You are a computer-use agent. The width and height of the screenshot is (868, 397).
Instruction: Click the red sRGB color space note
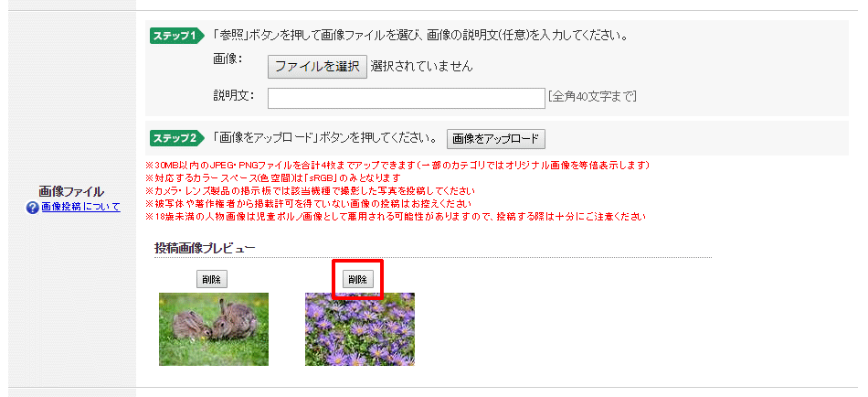coord(272,178)
